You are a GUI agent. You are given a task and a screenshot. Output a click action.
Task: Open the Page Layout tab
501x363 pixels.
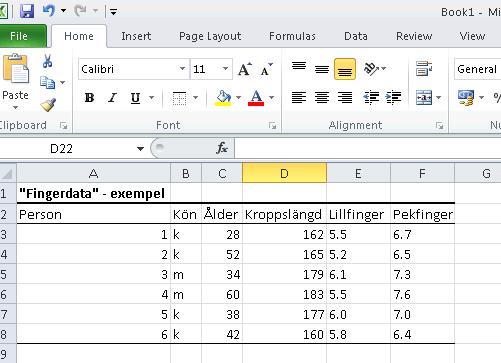click(x=210, y=36)
